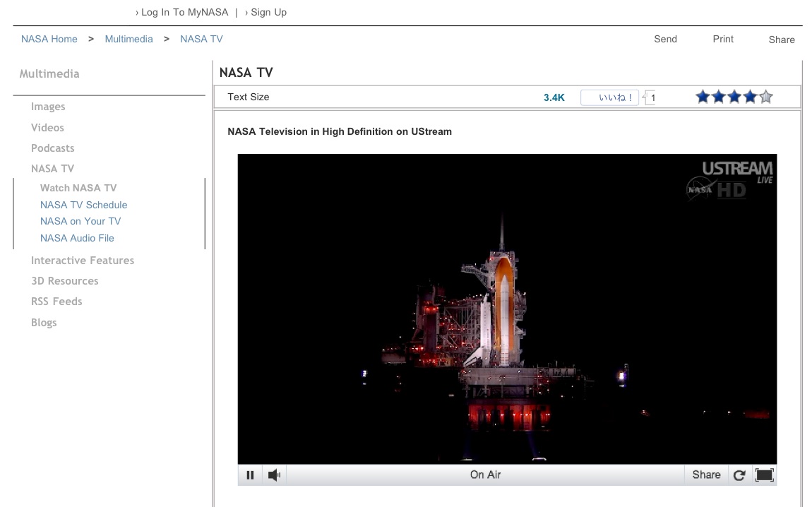Click the Share button in the player bar

coord(706,475)
